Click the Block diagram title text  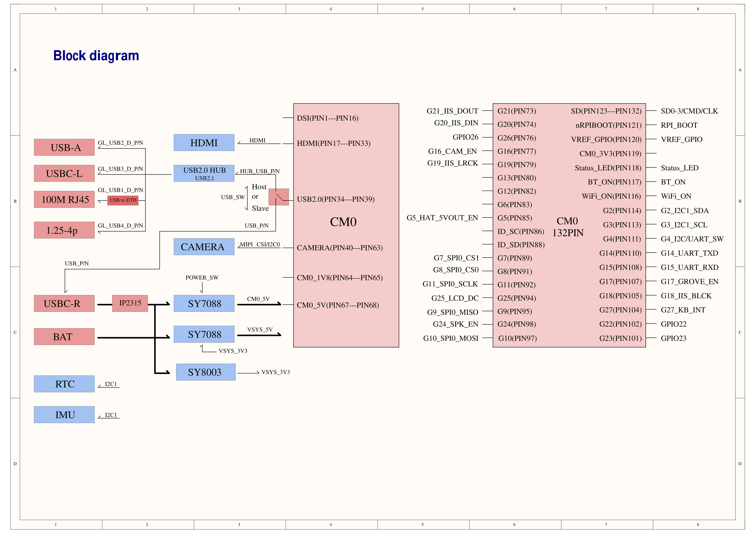[x=96, y=56]
